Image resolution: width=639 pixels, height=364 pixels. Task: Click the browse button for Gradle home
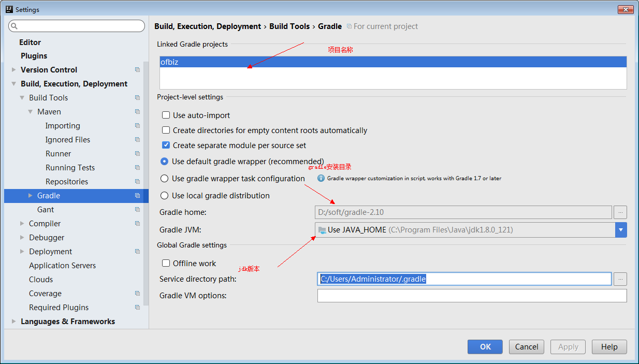[620, 212]
